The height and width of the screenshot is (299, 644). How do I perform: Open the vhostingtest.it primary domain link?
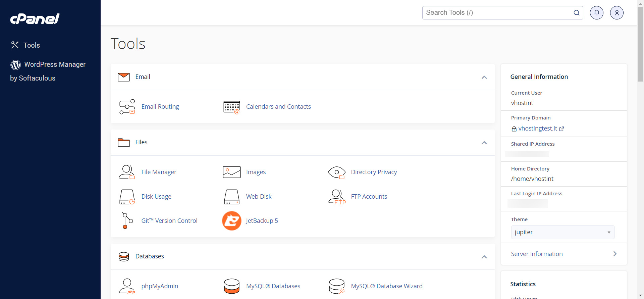pyautogui.click(x=538, y=129)
